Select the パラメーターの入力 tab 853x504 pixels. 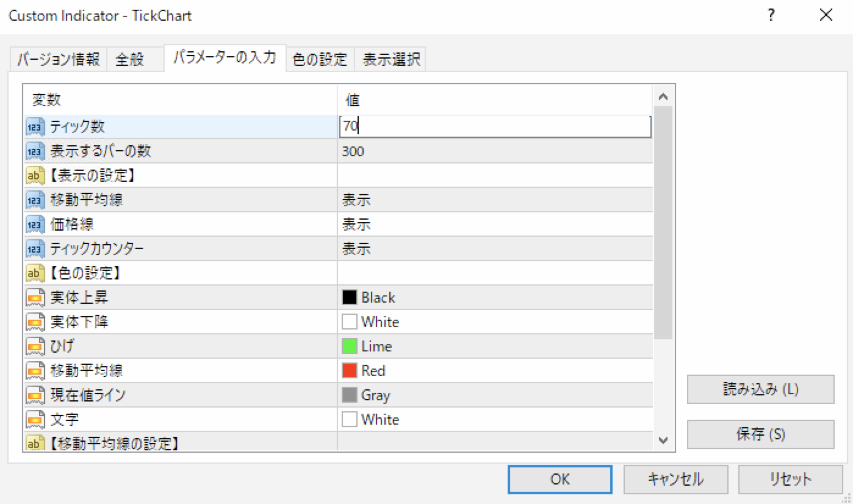pos(225,58)
